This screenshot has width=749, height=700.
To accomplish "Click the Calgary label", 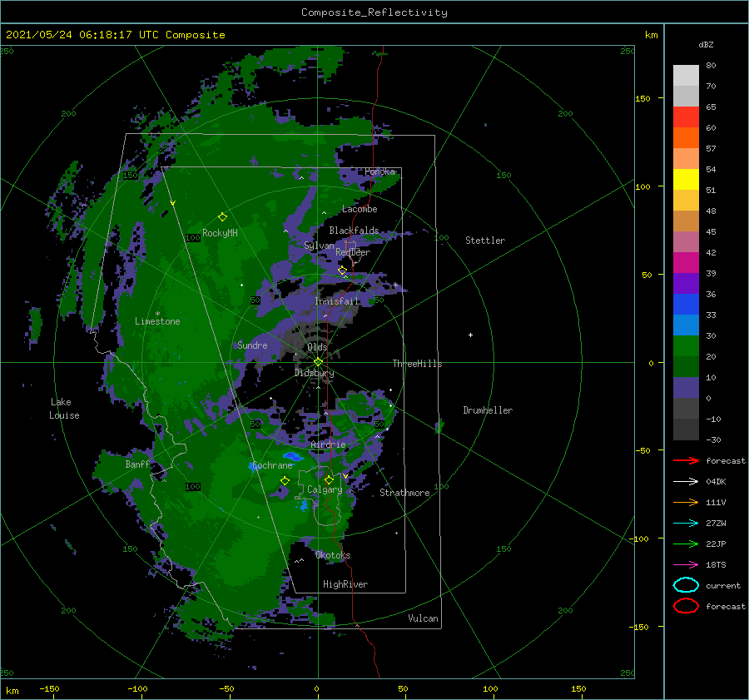I will [x=325, y=489].
